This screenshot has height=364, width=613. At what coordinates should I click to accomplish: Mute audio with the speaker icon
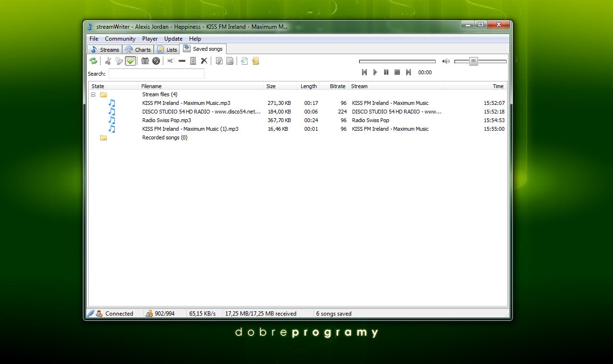point(446,61)
